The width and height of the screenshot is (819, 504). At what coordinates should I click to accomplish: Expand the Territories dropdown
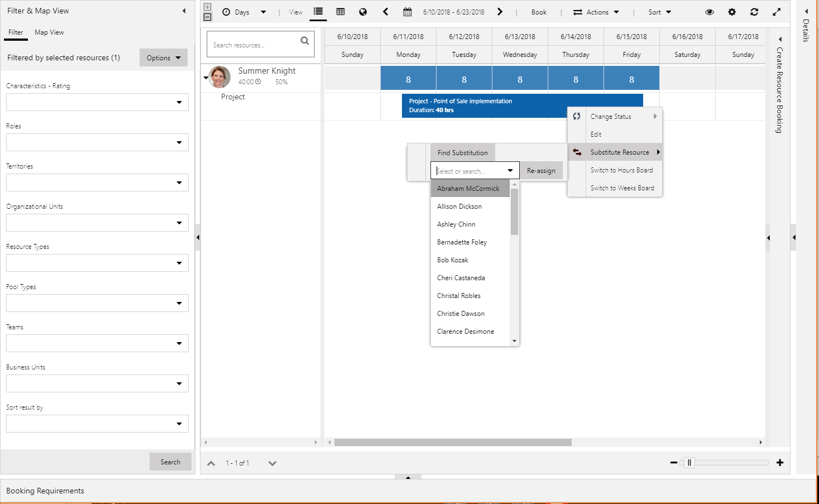click(179, 183)
